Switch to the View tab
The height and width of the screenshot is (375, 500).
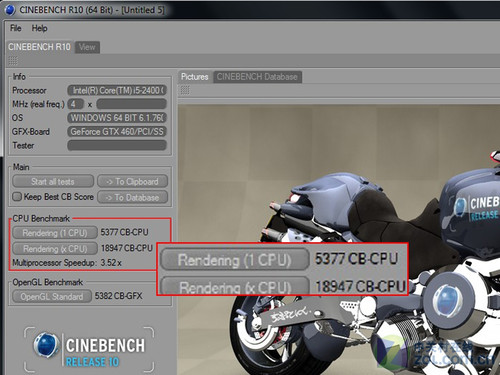pyautogui.click(x=87, y=47)
